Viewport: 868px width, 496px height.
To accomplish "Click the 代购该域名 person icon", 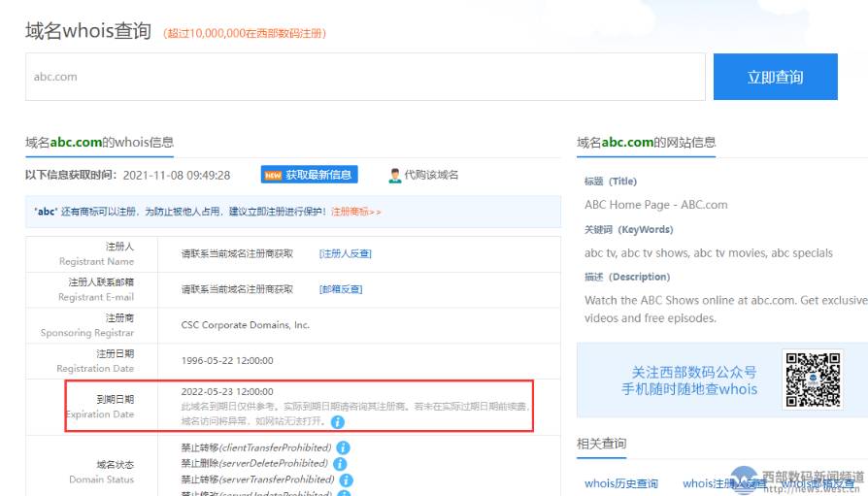I will pos(395,176).
